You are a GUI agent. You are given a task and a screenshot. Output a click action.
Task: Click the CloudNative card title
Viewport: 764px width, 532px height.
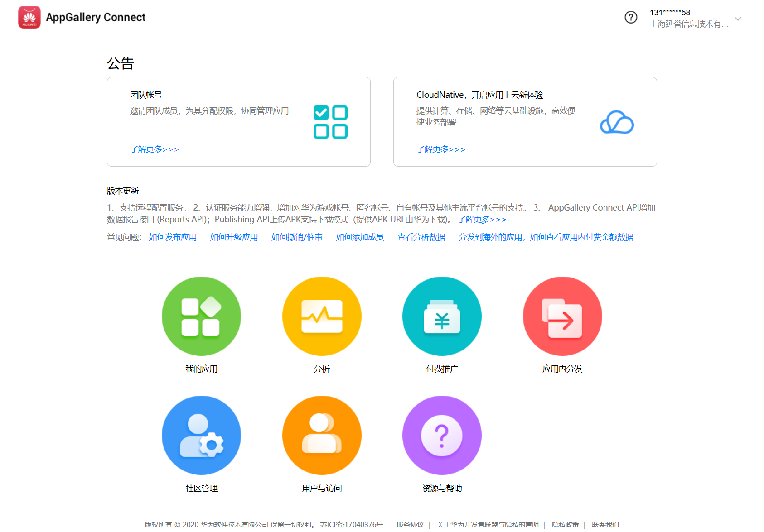point(480,95)
